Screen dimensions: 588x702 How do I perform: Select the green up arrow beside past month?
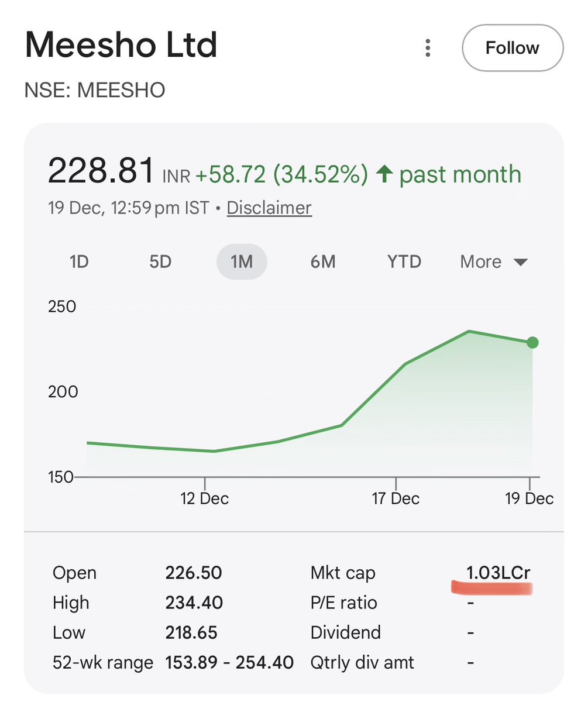point(384,174)
